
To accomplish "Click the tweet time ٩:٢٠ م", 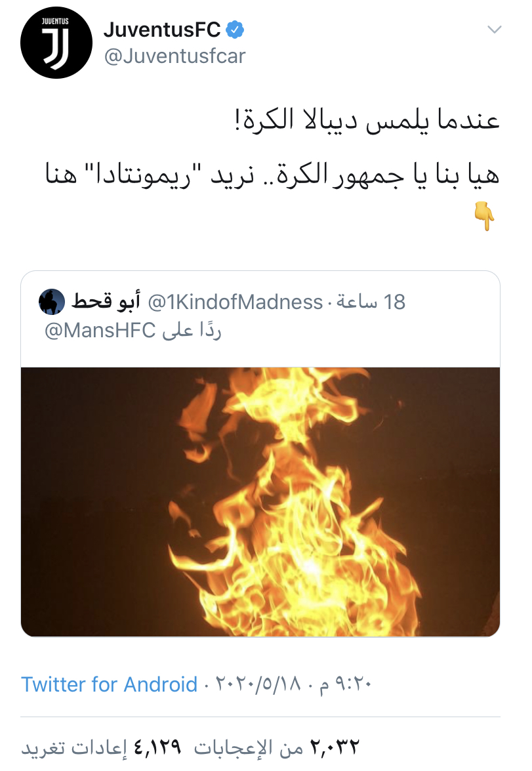I will coord(345,684).
